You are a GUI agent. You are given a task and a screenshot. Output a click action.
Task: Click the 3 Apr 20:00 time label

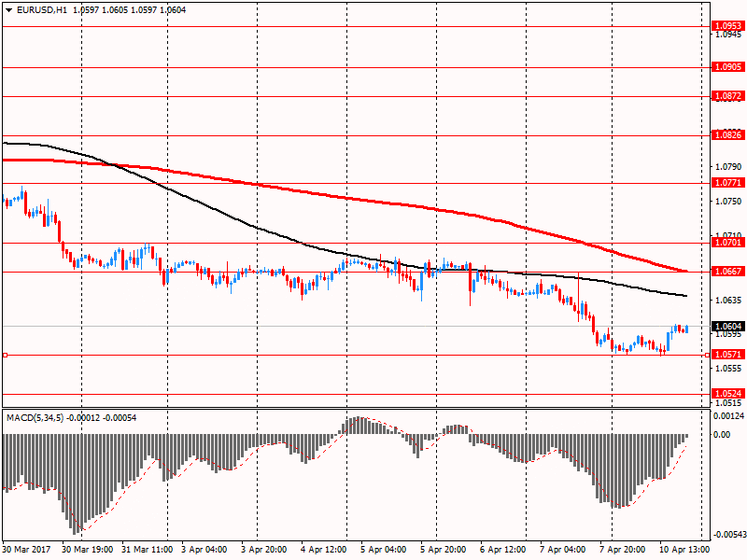[x=264, y=550]
